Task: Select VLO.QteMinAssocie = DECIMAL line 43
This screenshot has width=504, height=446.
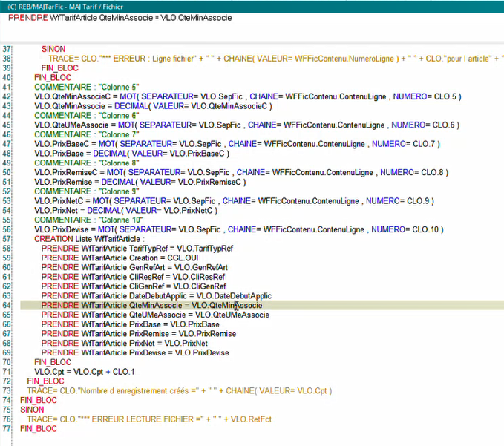Action: coord(153,106)
